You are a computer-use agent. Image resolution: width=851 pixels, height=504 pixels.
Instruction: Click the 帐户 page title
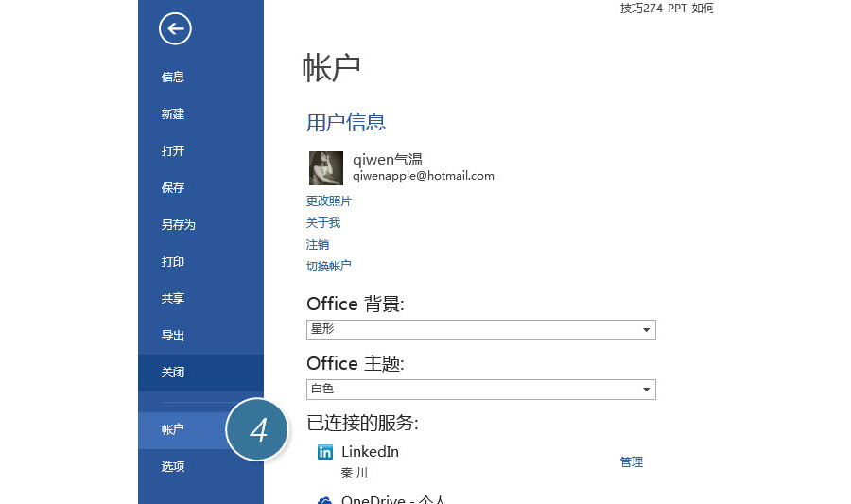click(x=331, y=68)
